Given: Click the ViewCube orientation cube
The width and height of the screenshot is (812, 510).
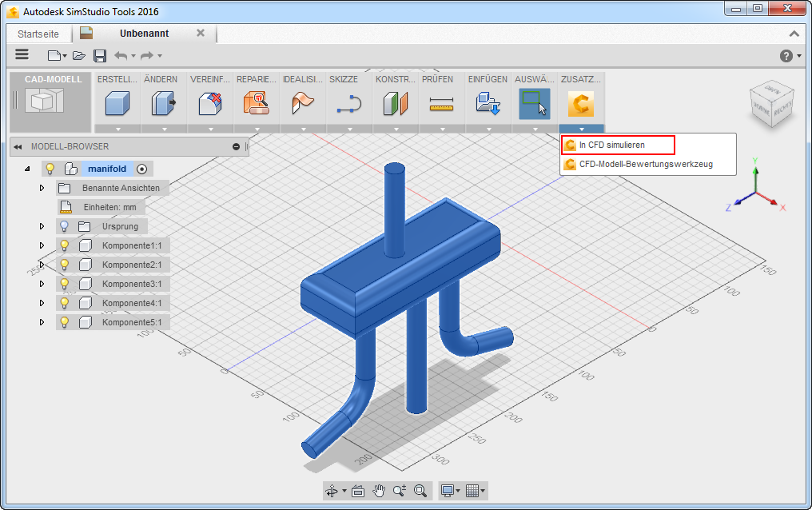Looking at the screenshot, I should click(x=771, y=104).
